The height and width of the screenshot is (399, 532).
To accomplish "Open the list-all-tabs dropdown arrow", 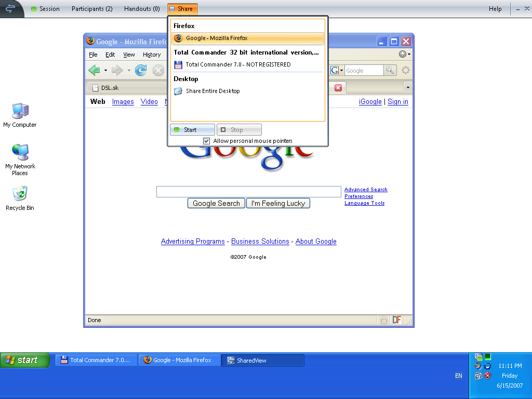I will (408, 87).
